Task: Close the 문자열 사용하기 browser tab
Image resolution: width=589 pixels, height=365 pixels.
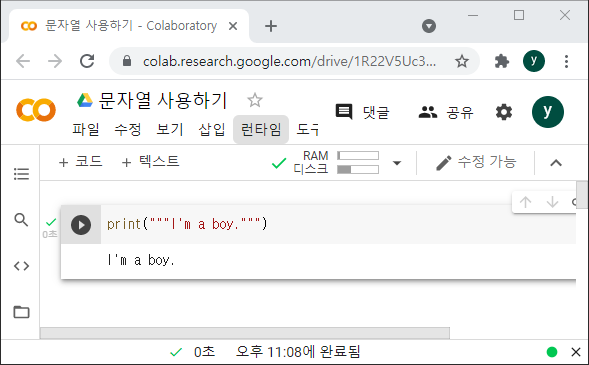Action: coord(233,26)
